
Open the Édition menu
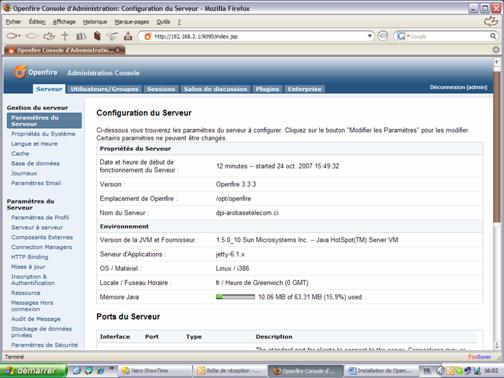tap(37, 22)
